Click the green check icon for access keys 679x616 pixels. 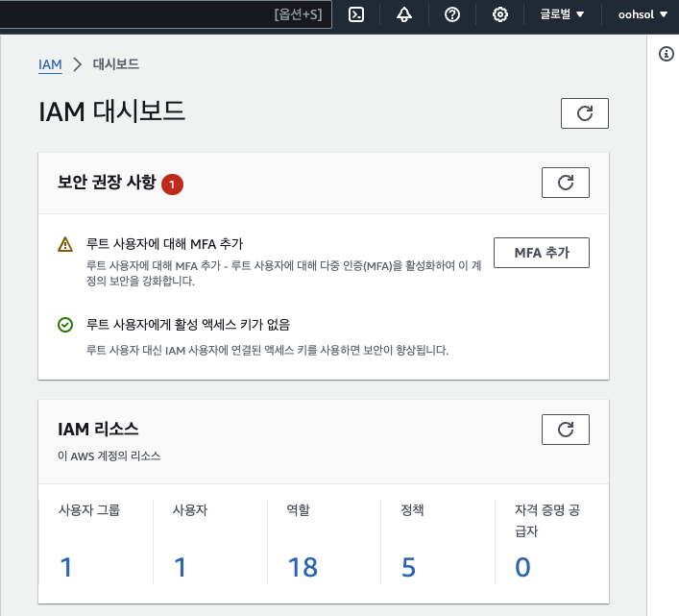pyautogui.click(x=65, y=325)
